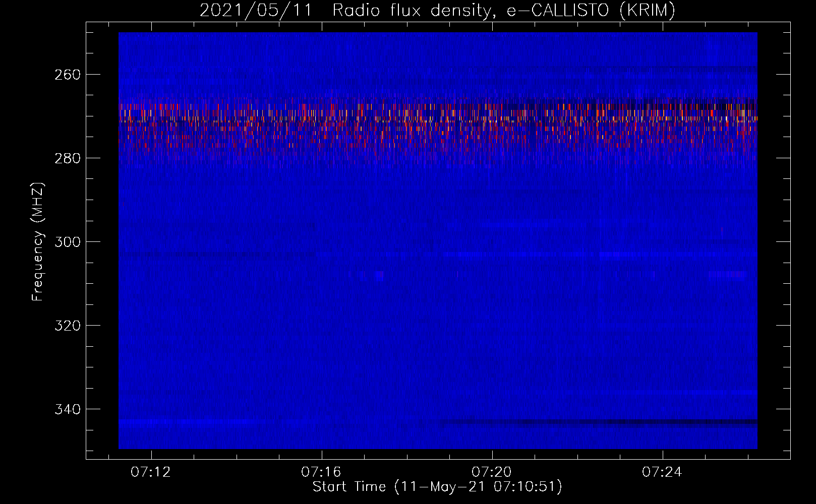Viewport: 816px width, 504px height.
Task: Click the 260 frequency tick label
Action: [68, 75]
